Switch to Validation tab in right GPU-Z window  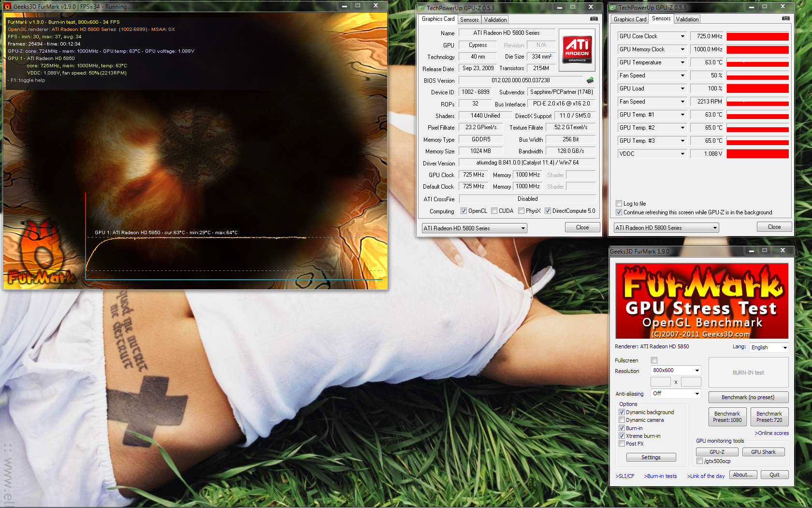pos(687,19)
